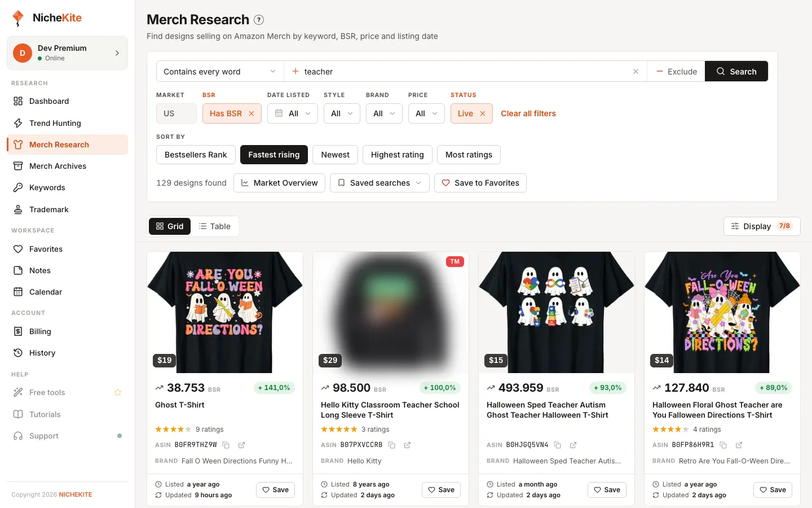
Task: Go to Trend Hunting
Action: 67,123
